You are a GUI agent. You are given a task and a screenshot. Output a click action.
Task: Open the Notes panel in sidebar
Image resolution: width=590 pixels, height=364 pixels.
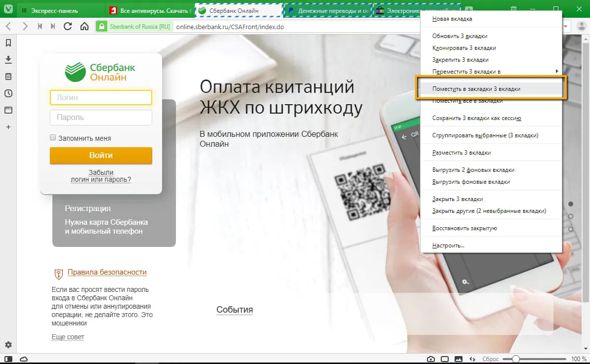[x=8, y=77]
